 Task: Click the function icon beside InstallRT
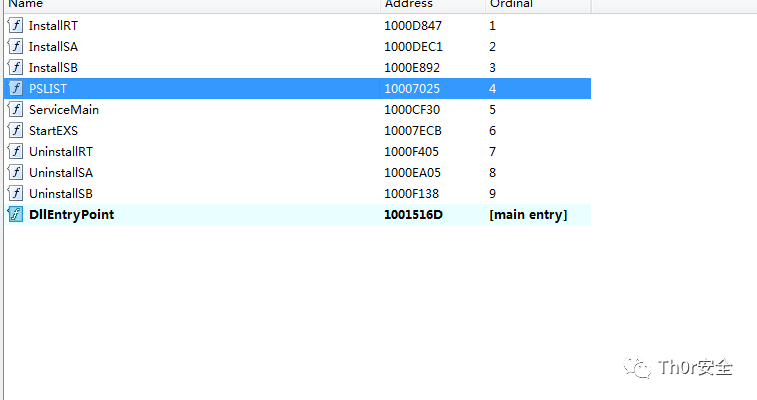15,25
